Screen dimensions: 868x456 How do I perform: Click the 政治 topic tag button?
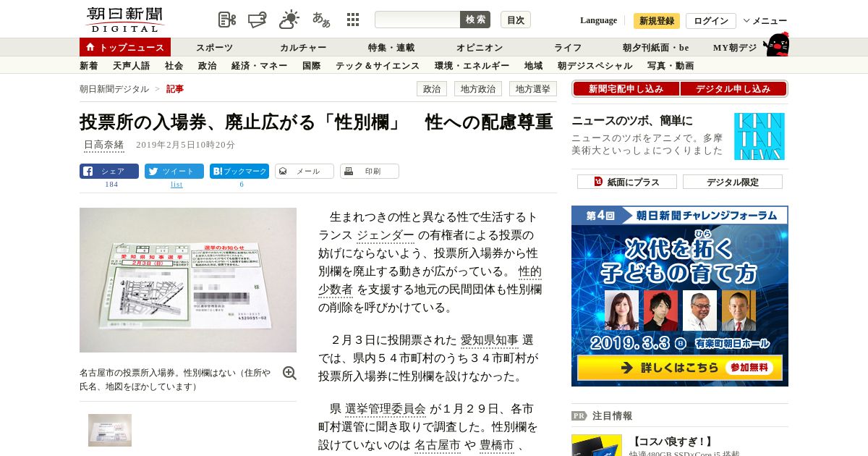432,89
